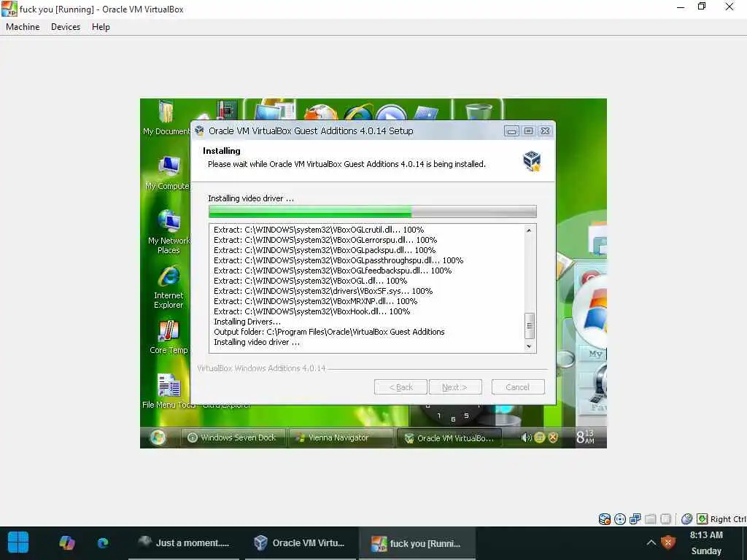This screenshot has width=747, height=560.
Task: Select log line 'Installing Drivers...'
Action: point(247,322)
